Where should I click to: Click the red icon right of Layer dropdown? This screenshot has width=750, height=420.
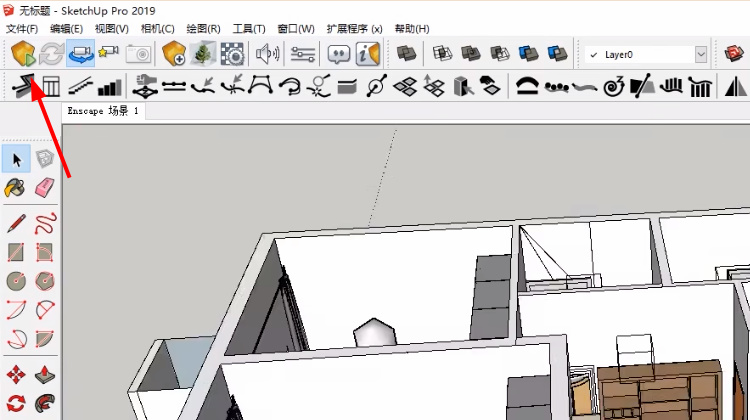coord(733,54)
